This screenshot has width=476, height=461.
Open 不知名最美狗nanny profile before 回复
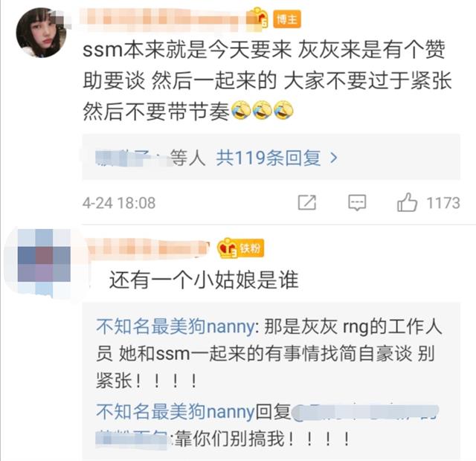[176, 412]
